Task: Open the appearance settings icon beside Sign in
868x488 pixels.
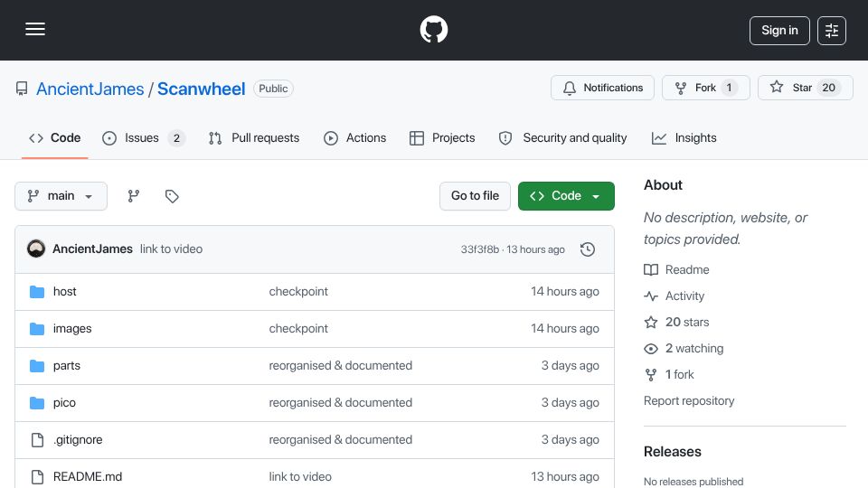Action: 832,31
